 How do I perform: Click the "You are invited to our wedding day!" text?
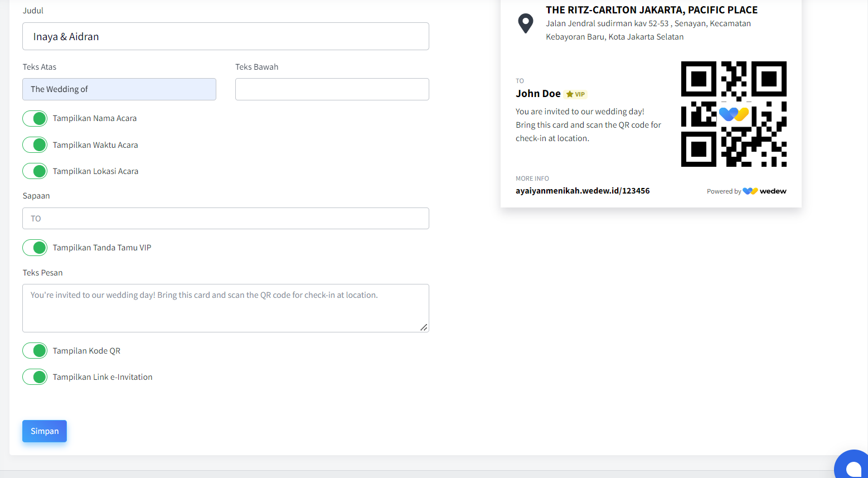point(580,112)
